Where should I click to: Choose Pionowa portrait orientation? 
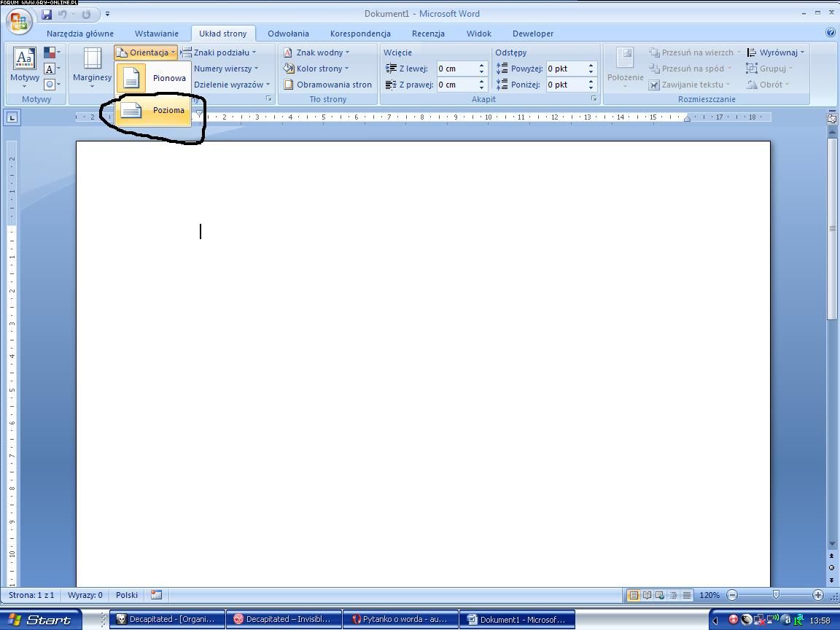pos(152,78)
